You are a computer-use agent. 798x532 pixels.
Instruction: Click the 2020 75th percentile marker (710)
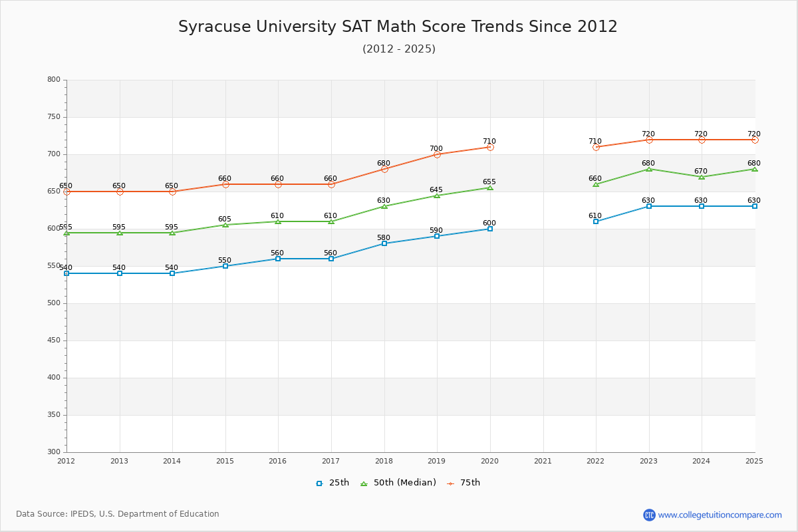(490, 147)
